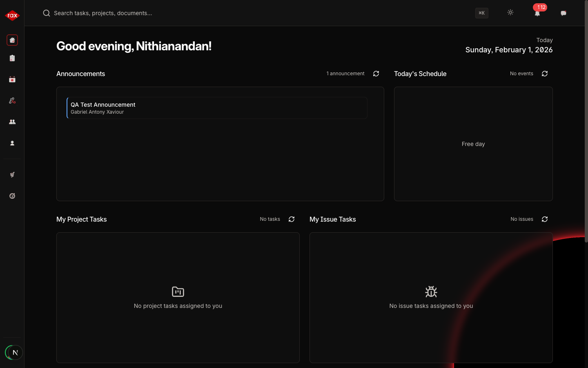Viewport: 588px width, 368px height.
Task: Open your user profile icon in sidebar
Action: [x=12, y=143]
